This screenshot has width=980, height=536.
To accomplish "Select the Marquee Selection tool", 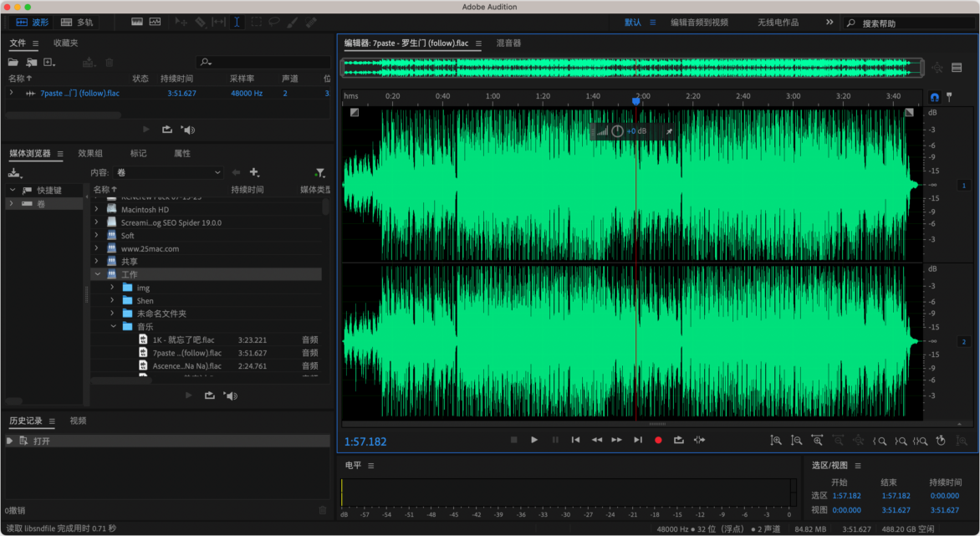I will coord(256,22).
